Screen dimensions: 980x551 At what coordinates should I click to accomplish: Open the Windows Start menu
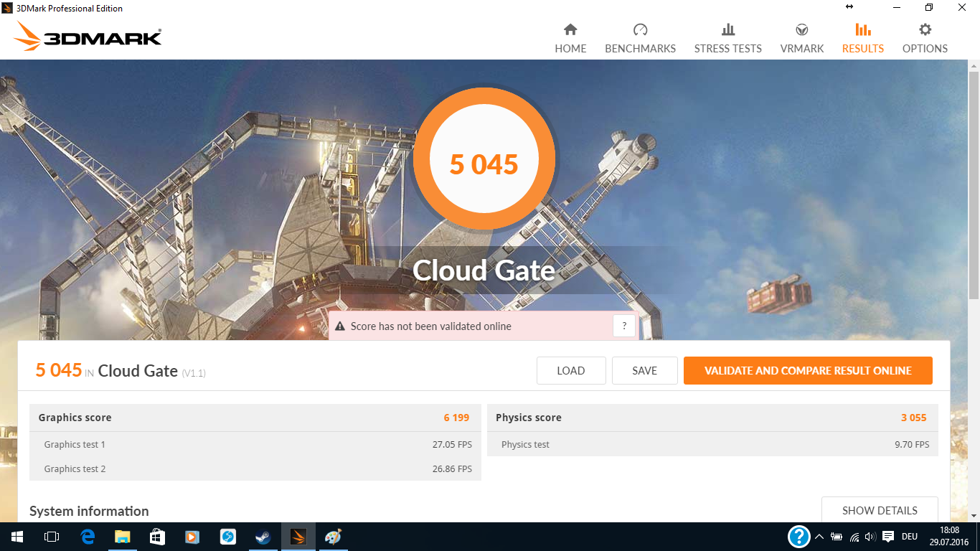tap(17, 537)
